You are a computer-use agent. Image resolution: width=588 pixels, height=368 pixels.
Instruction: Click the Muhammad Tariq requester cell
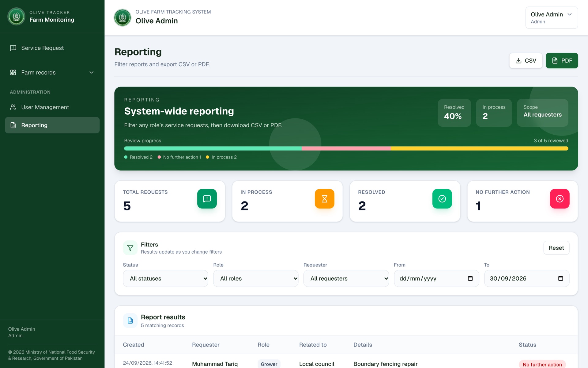coord(215,364)
